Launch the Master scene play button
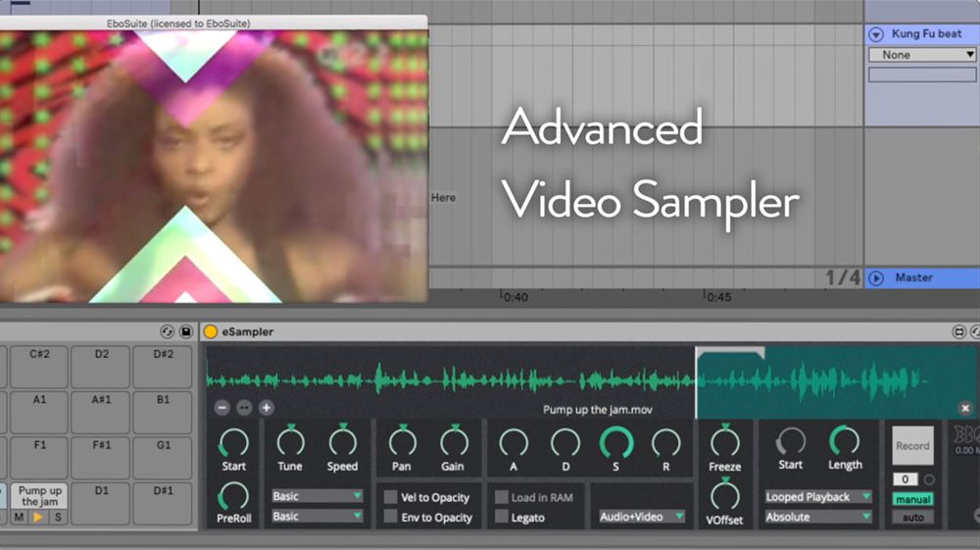This screenshot has height=550, width=980. coord(875,278)
